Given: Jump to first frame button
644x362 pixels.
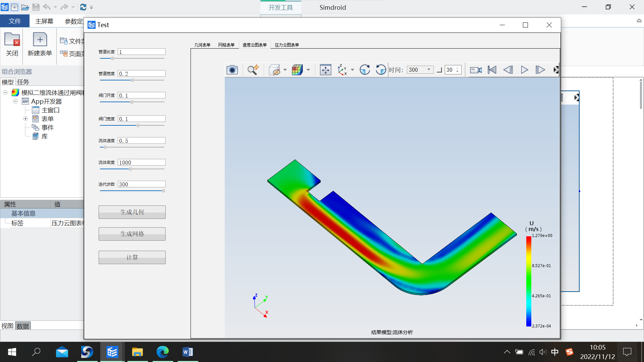Looking at the screenshot, I should click(492, 70).
